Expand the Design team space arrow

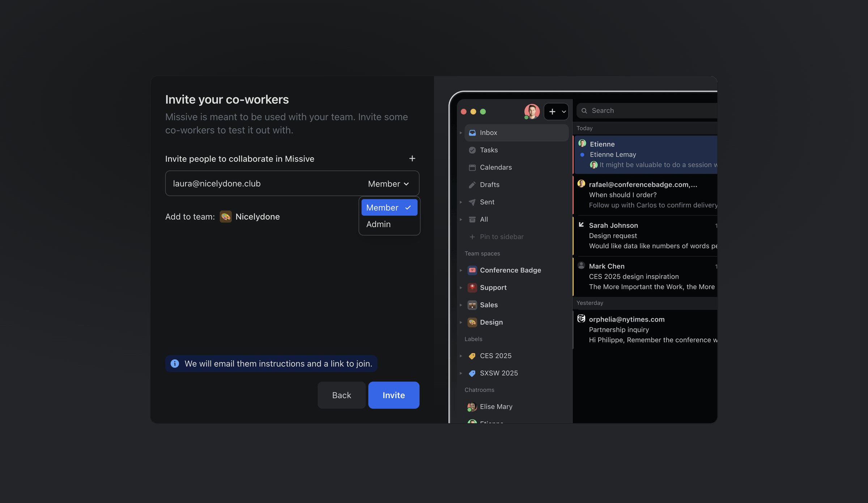pos(461,322)
